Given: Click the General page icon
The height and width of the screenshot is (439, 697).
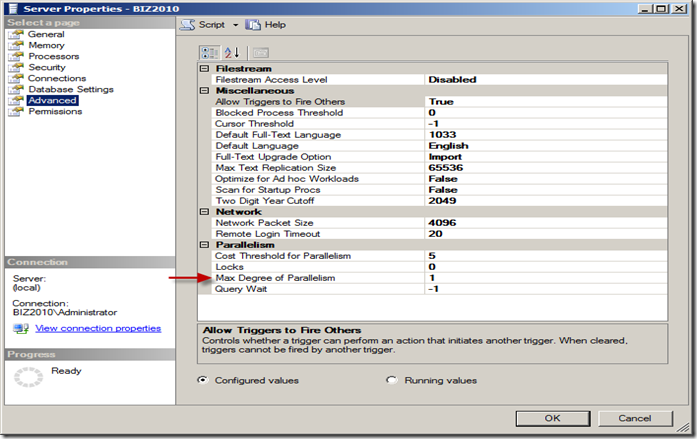Looking at the screenshot, I should (16, 34).
